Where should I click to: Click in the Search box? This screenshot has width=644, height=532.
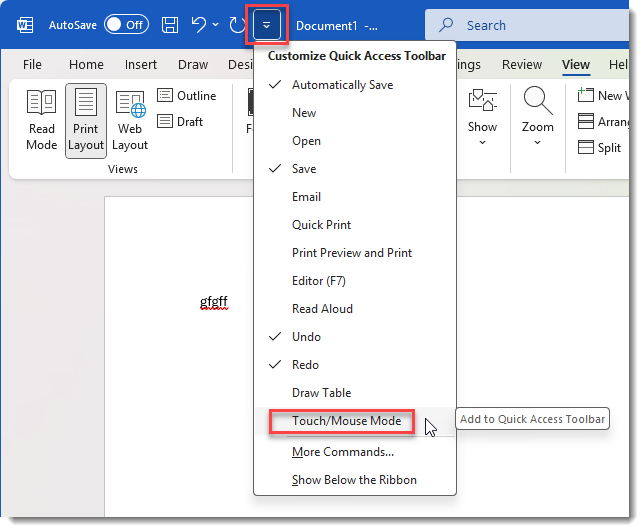click(x=527, y=25)
